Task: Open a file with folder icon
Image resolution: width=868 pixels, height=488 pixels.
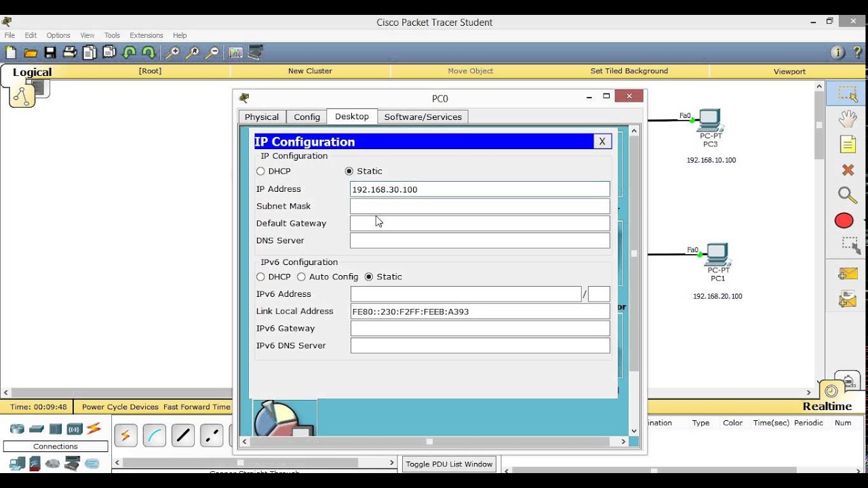Action: coord(31,53)
